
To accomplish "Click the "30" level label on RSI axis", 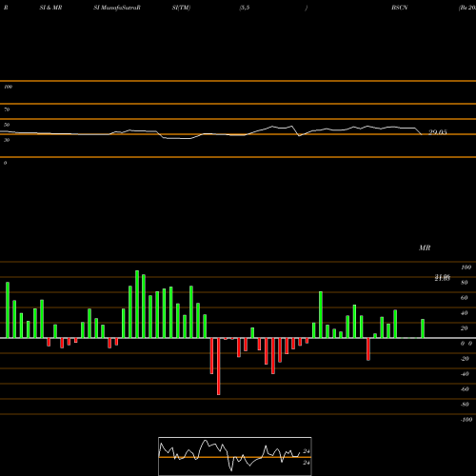I will click(x=7, y=140).
